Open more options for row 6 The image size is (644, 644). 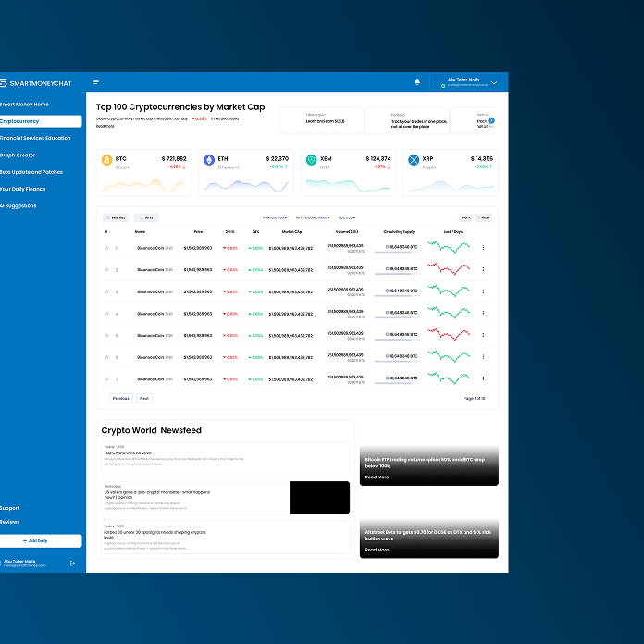(483, 357)
